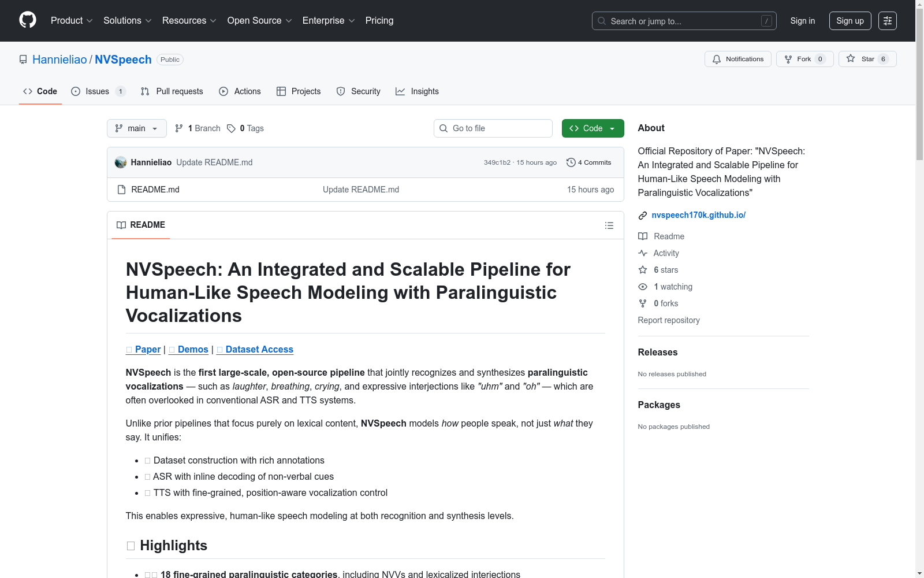Open the Projects tab
This screenshot has height=578, width=924.
[x=299, y=91]
